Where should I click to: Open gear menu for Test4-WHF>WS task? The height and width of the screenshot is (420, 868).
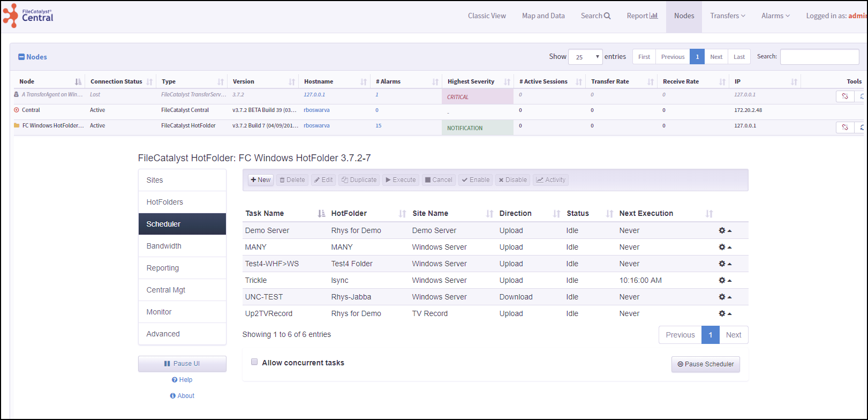725,264
